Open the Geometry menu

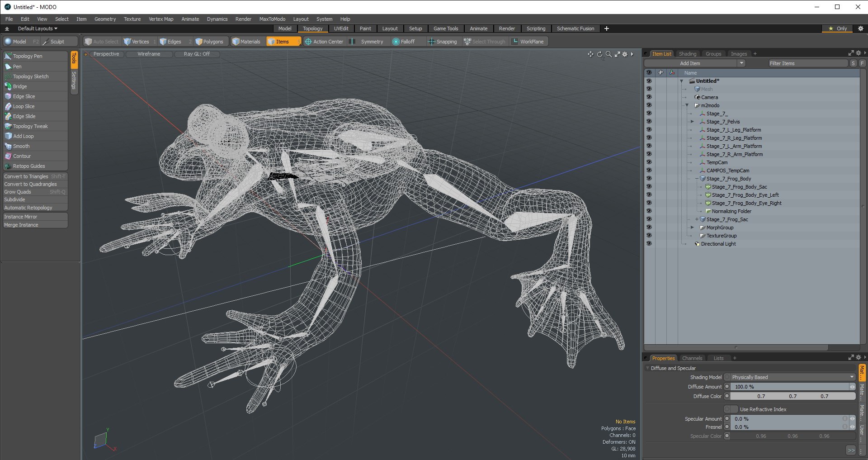(x=105, y=19)
